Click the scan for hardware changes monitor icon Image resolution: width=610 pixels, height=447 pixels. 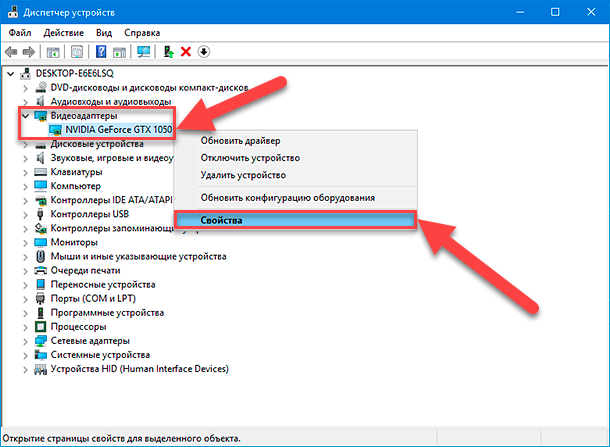pos(144,52)
